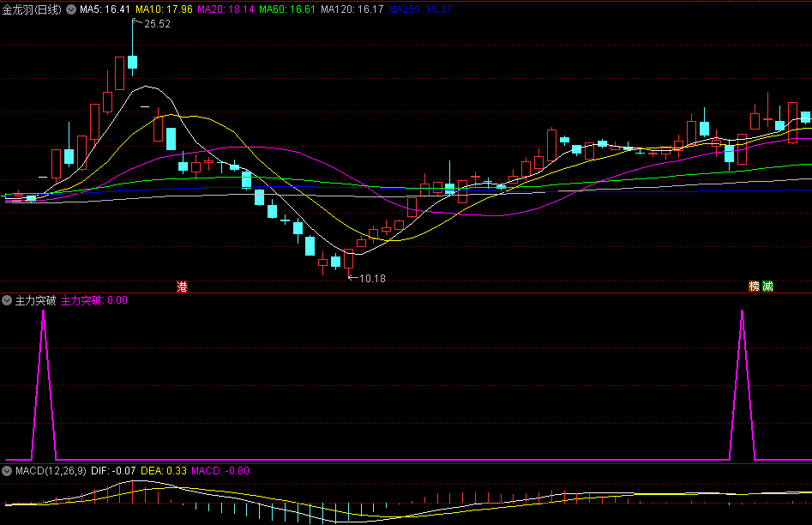Click the 主力突破 indicator name label

pyautogui.click(x=35, y=300)
